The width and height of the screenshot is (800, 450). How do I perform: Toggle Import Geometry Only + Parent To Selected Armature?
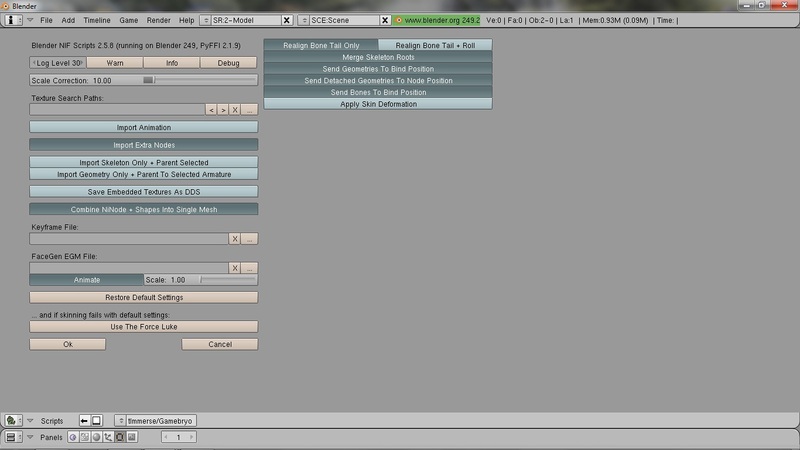coord(144,174)
